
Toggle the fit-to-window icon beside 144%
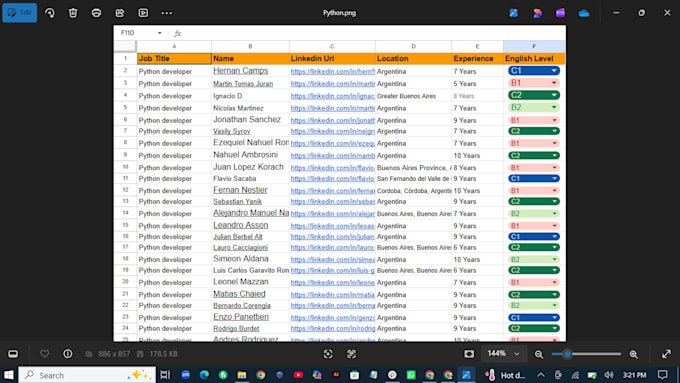click(469, 354)
